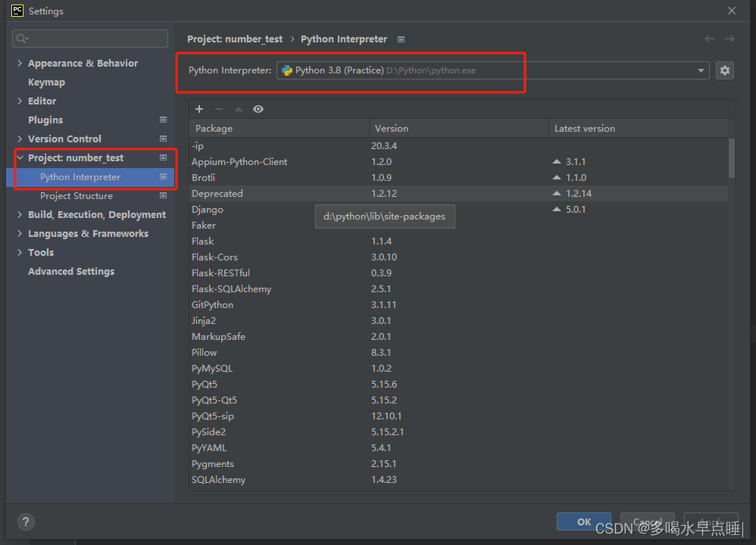The width and height of the screenshot is (756, 545).
Task: Open the interpreter gear settings icon
Action: 725,70
